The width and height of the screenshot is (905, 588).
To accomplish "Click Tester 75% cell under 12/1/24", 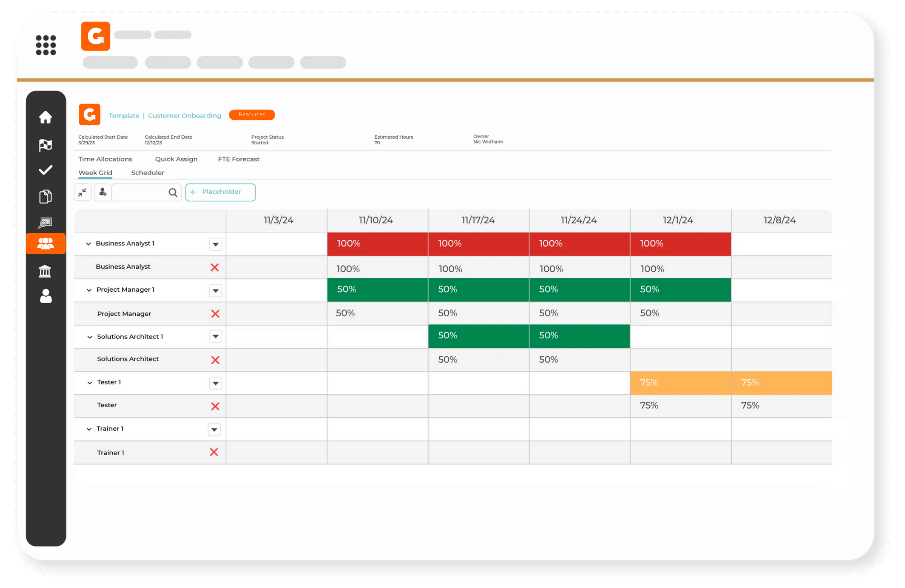I will coord(681,406).
